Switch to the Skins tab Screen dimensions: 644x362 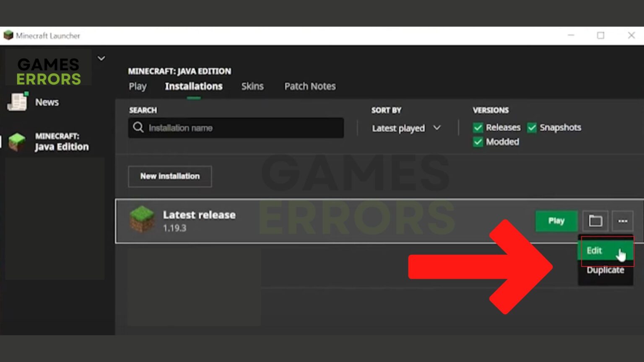(252, 86)
